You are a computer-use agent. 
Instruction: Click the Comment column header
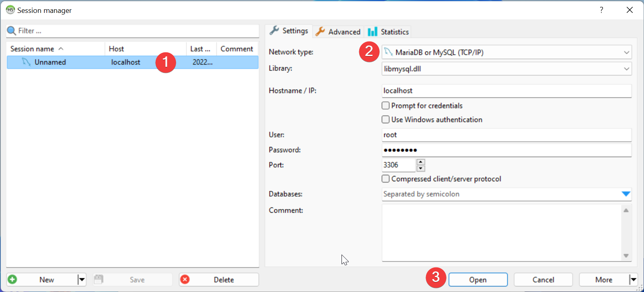pos(237,49)
